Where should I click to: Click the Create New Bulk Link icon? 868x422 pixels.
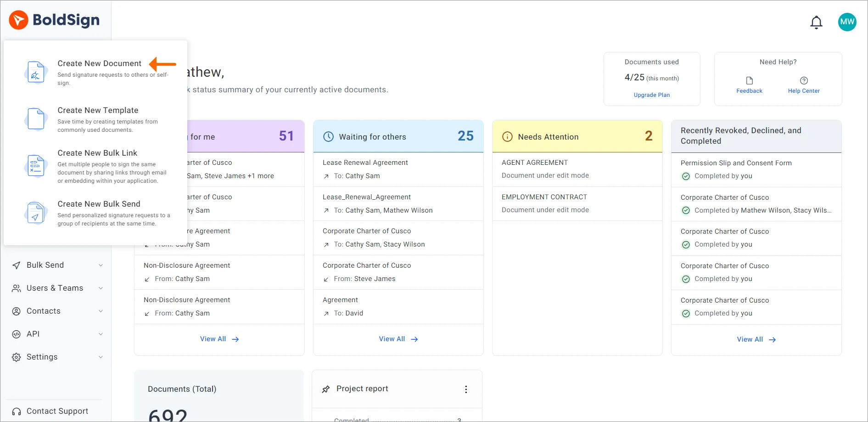[x=36, y=166]
